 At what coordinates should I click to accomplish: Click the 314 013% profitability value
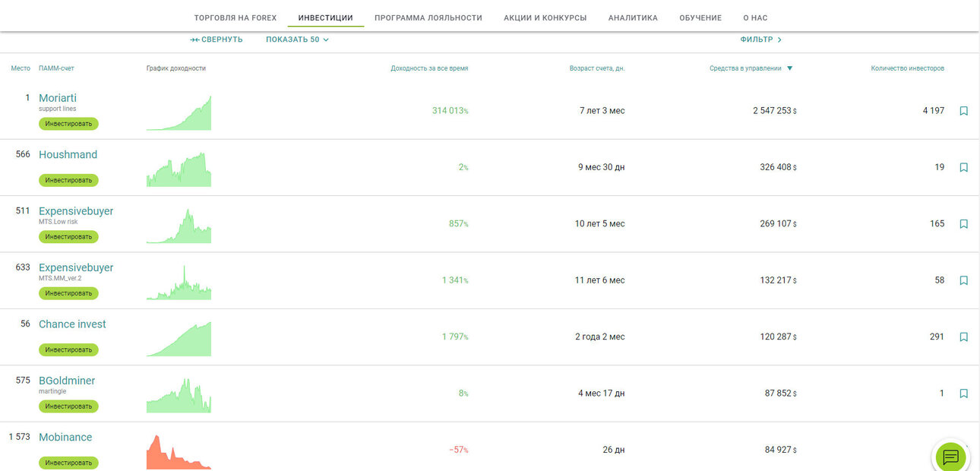[450, 111]
